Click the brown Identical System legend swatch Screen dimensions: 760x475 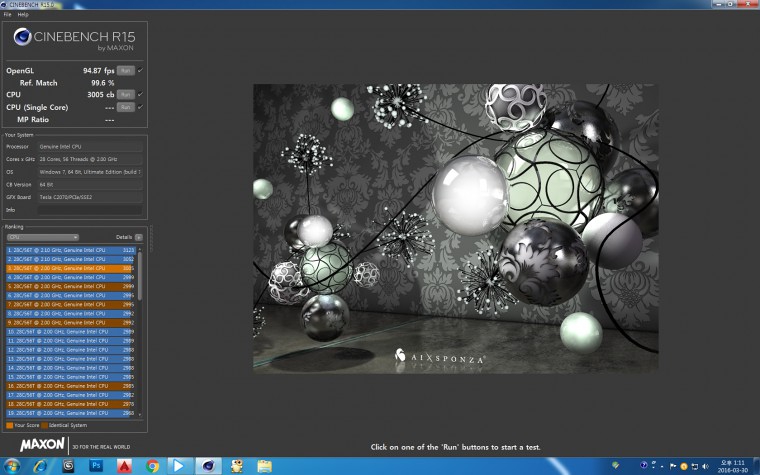click(x=45, y=425)
